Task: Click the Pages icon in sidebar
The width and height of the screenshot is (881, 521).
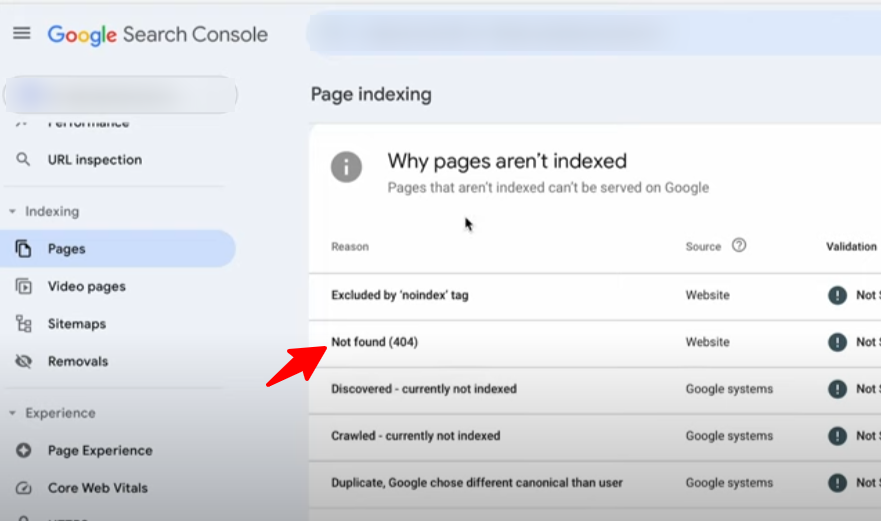Action: 23,248
